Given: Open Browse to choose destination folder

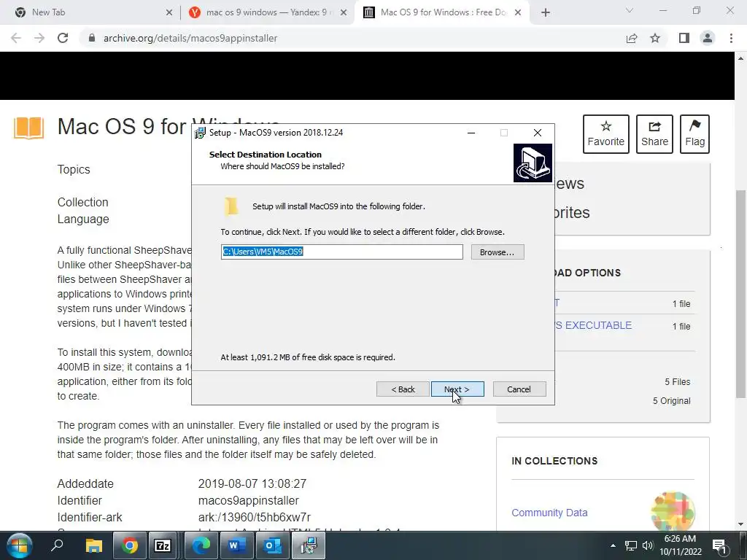Looking at the screenshot, I should pyautogui.click(x=498, y=252).
